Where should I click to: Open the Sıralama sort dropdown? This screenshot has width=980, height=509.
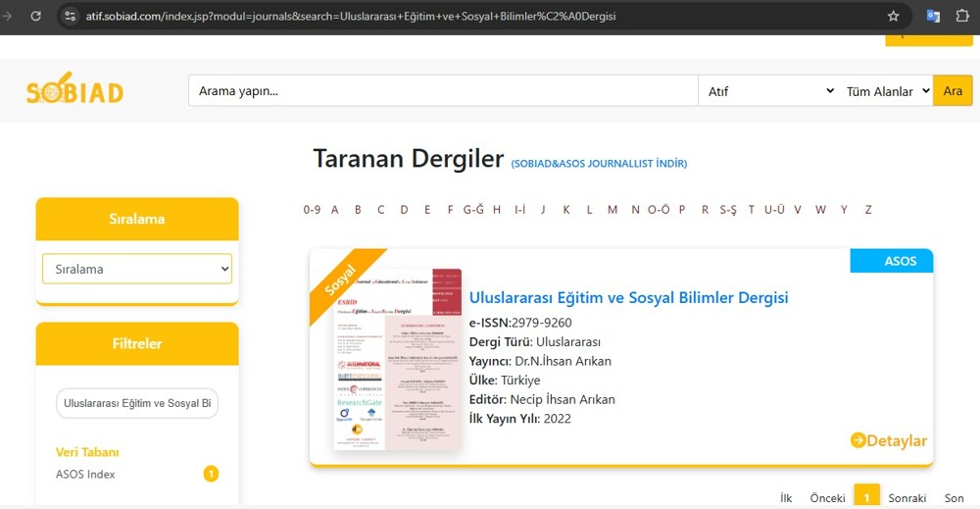coord(137,269)
